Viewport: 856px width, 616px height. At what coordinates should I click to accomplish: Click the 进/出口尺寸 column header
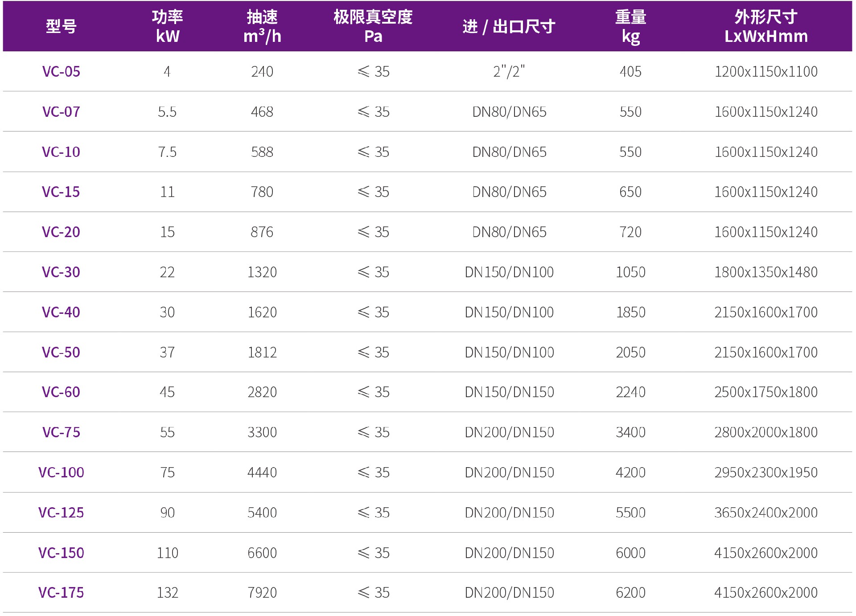point(509,27)
